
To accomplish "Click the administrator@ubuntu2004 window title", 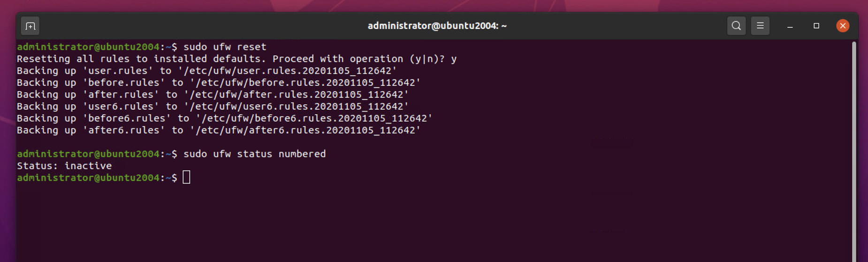I will (x=437, y=26).
